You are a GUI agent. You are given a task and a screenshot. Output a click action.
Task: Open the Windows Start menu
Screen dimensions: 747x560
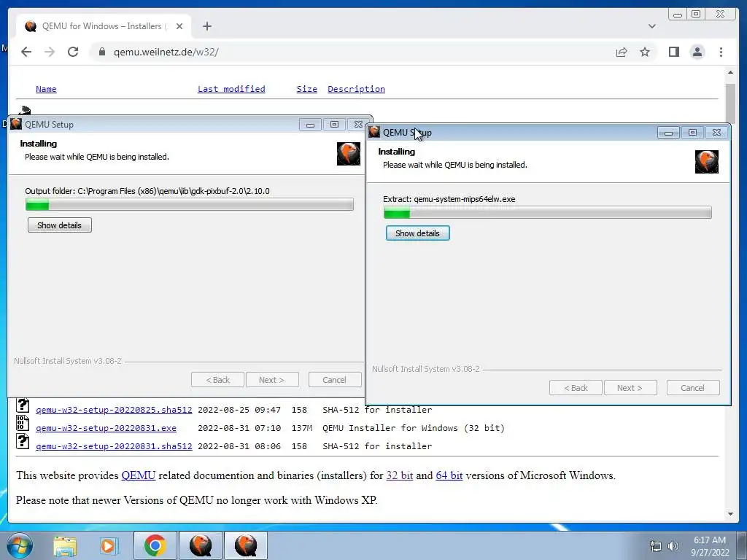pyautogui.click(x=20, y=545)
